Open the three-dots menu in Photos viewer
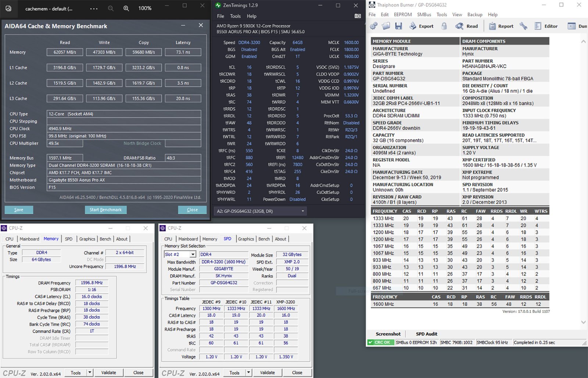This screenshot has width=588, height=378. (x=94, y=8)
